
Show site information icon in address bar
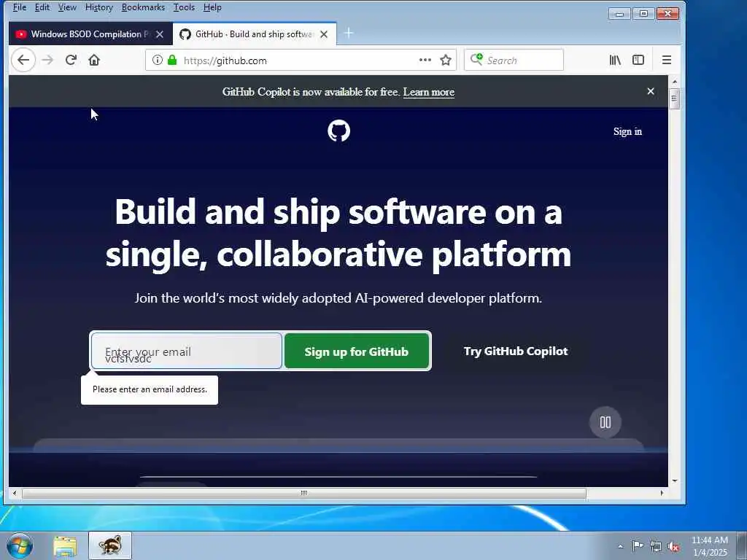[x=158, y=60]
